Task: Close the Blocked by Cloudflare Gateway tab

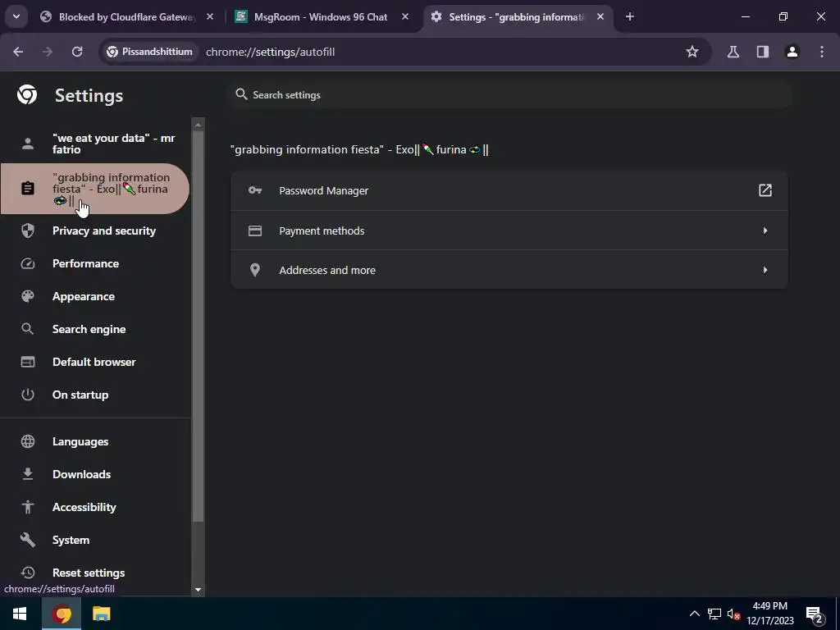Action: click(210, 16)
